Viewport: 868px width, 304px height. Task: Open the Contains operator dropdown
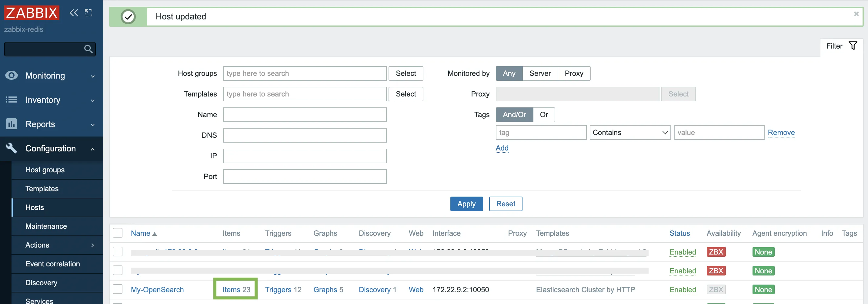630,133
